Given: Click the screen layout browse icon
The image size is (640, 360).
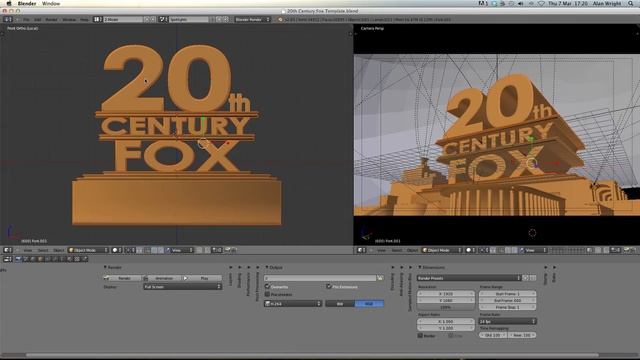Looking at the screenshot, I should [x=97, y=19].
